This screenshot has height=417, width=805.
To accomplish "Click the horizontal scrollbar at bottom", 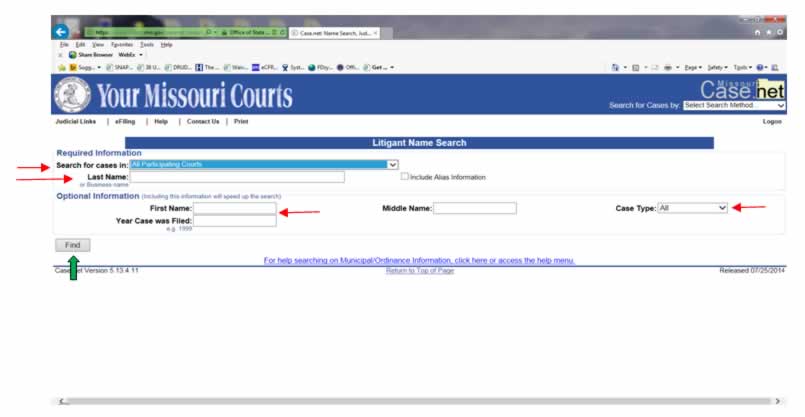I will (x=419, y=401).
